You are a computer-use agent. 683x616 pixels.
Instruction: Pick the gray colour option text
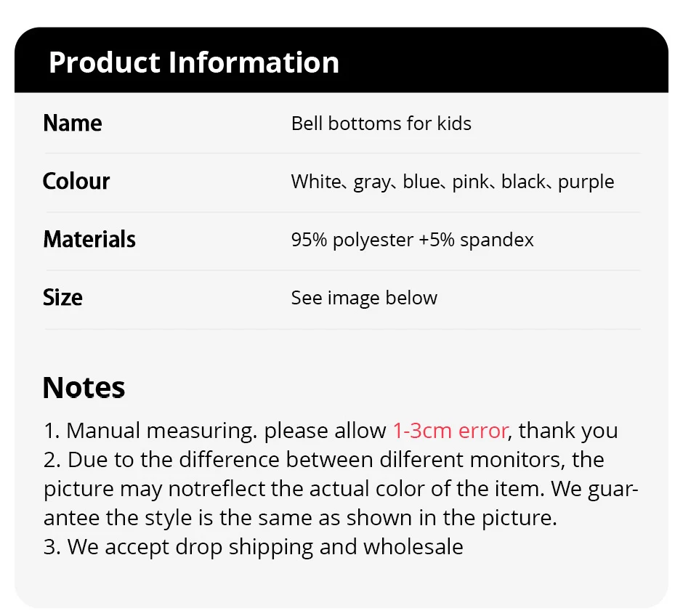point(371,182)
